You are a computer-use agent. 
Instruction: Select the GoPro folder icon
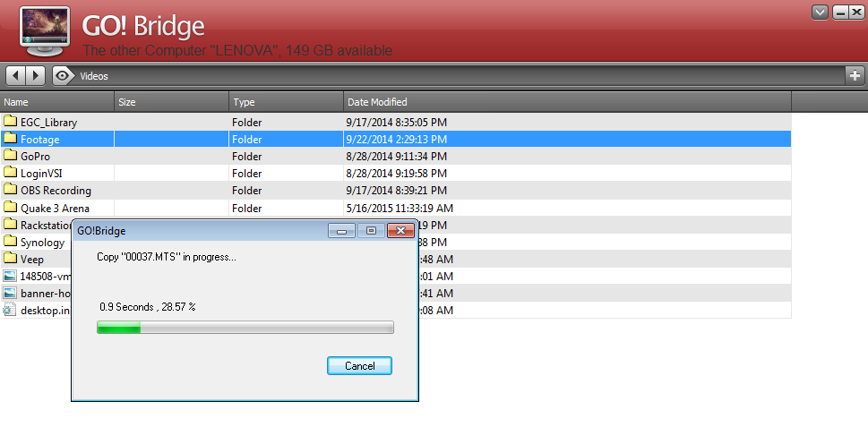(10, 156)
